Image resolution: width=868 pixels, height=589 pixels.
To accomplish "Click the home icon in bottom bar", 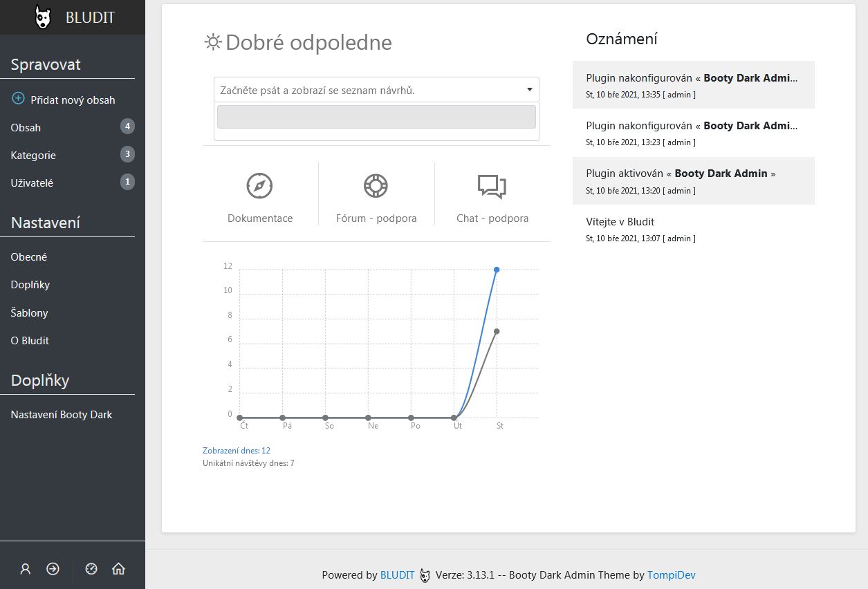I will pyautogui.click(x=118, y=569).
